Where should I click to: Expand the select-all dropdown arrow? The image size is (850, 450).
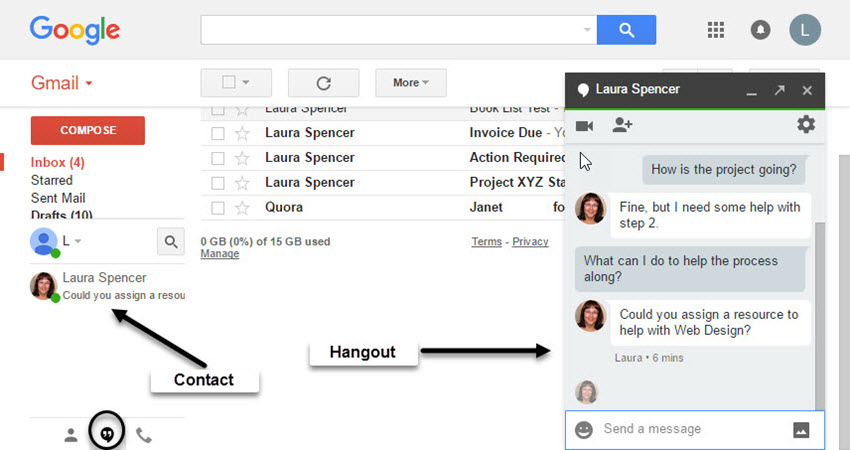pyautogui.click(x=246, y=82)
